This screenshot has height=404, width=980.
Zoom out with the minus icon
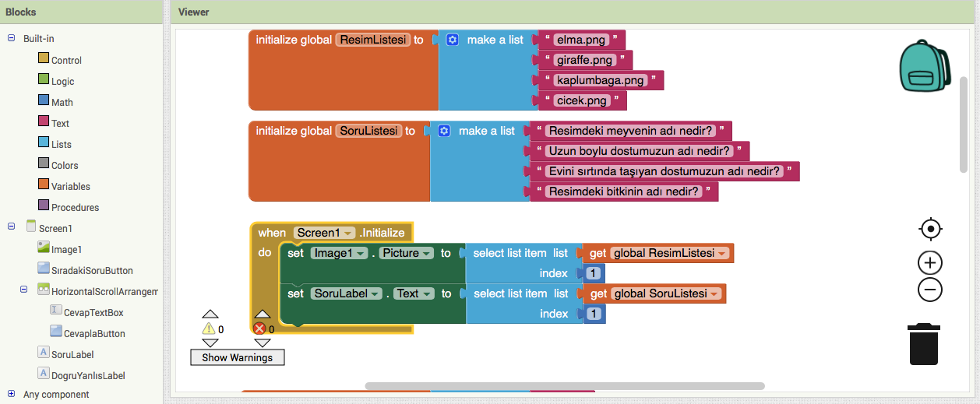(930, 290)
